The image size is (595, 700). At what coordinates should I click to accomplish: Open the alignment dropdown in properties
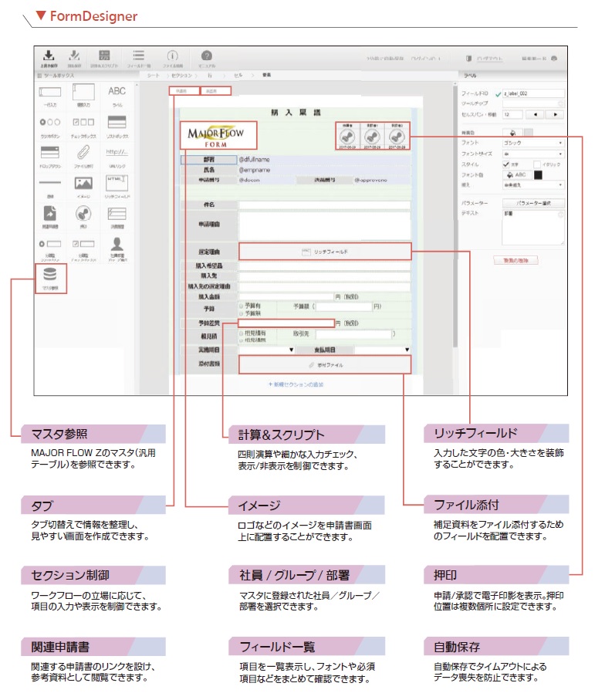pyautogui.click(x=532, y=185)
